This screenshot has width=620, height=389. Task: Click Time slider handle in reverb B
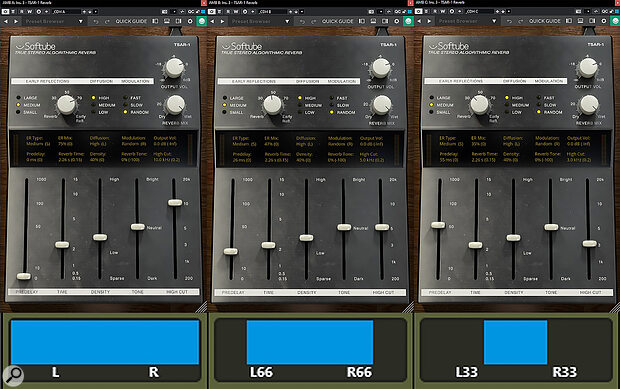click(x=268, y=245)
